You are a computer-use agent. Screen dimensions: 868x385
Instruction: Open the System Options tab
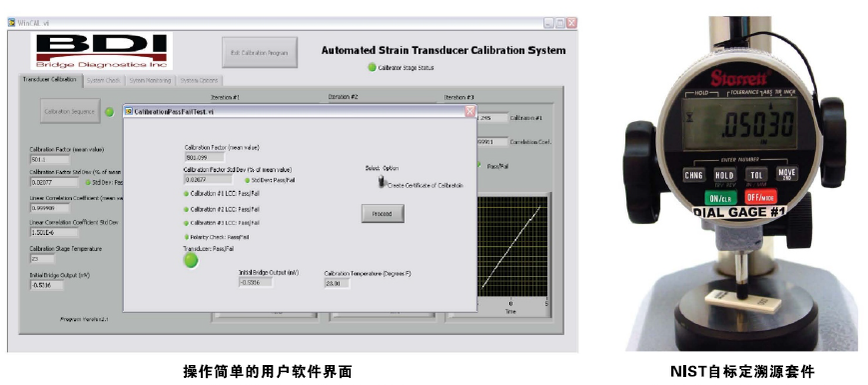point(200,81)
